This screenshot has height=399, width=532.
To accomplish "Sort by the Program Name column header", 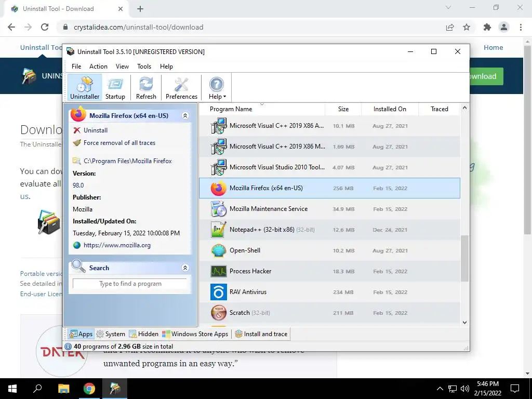I will 262,109.
